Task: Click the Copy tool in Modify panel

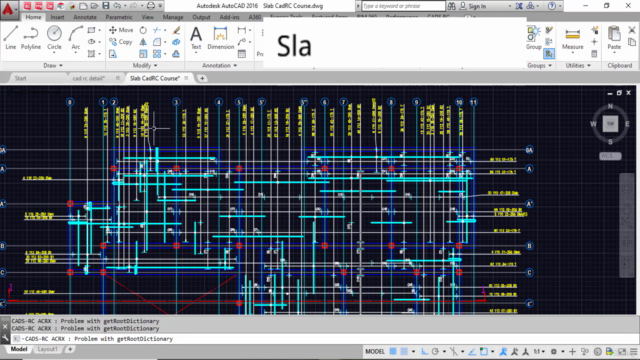Action: [x=120, y=42]
